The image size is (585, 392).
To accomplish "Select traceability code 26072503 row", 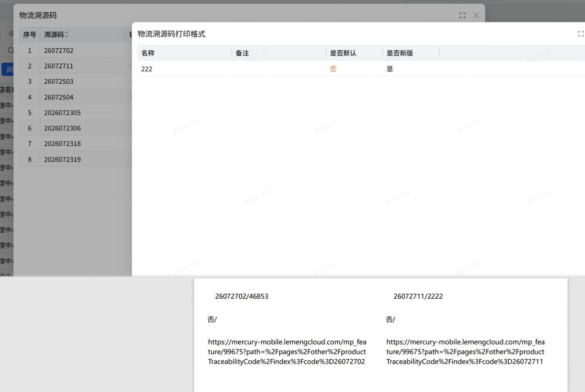I will pos(75,82).
